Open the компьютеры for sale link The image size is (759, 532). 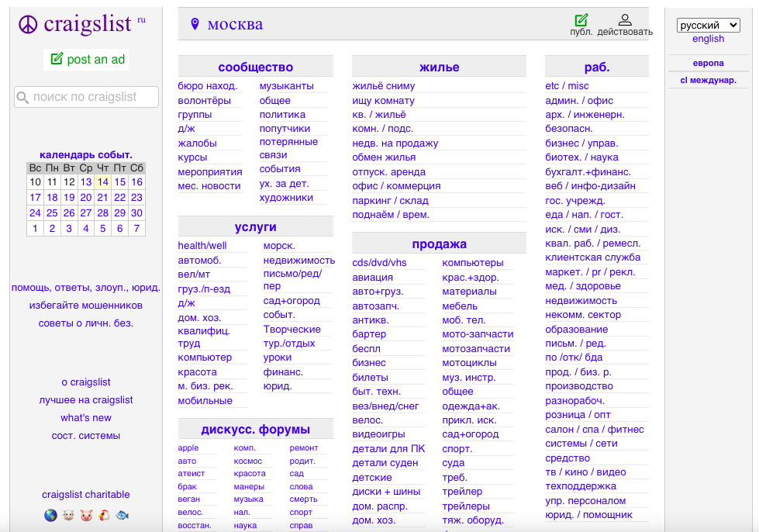tap(472, 262)
